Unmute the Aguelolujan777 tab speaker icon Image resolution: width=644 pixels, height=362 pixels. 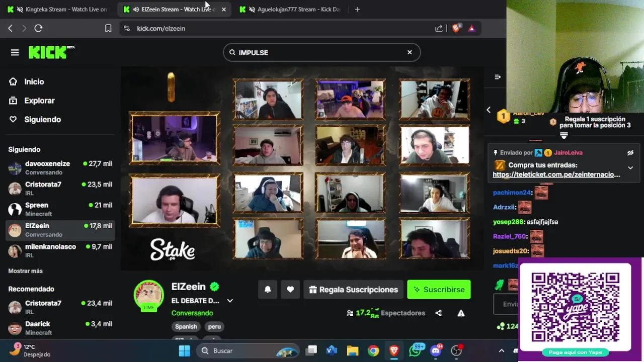coord(251,9)
